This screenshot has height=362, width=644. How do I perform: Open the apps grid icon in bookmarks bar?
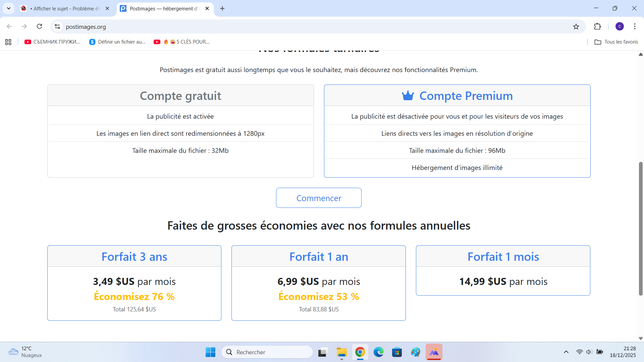[x=8, y=42]
